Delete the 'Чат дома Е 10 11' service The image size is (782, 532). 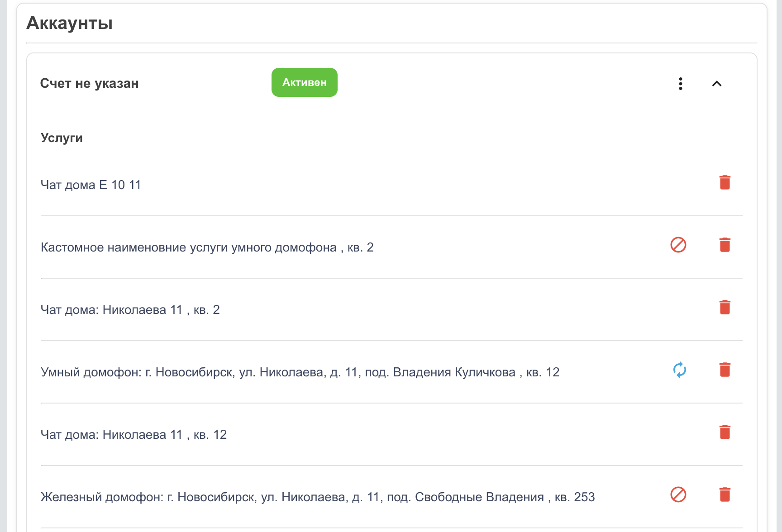[725, 182]
